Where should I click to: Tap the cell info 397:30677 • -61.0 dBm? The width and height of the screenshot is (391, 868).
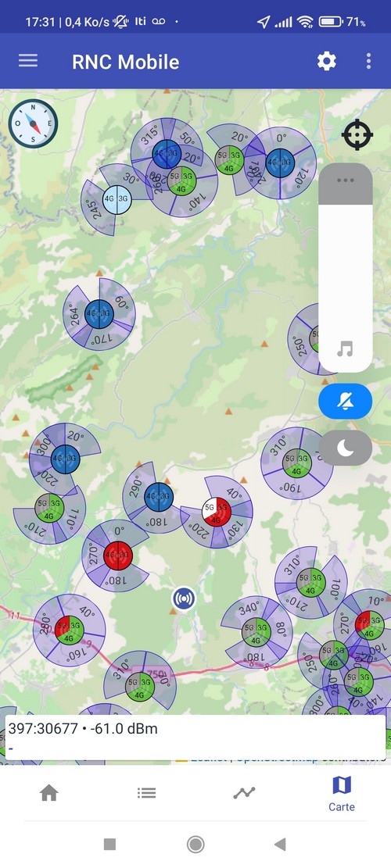pos(83,728)
